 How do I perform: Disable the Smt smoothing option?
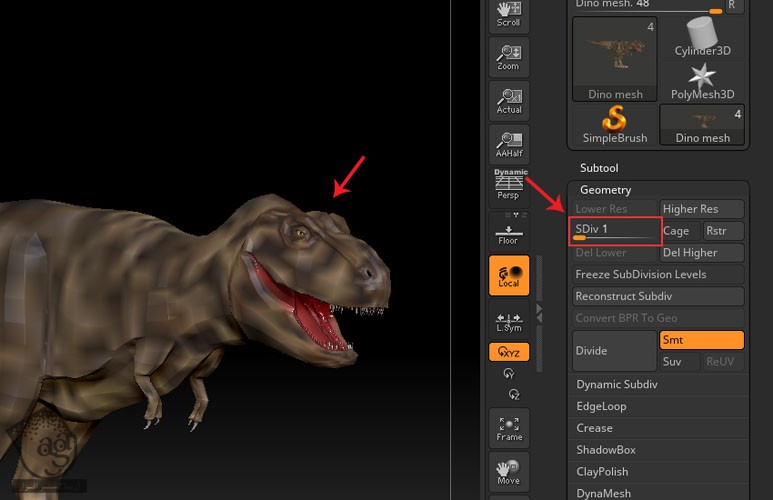tap(701, 340)
